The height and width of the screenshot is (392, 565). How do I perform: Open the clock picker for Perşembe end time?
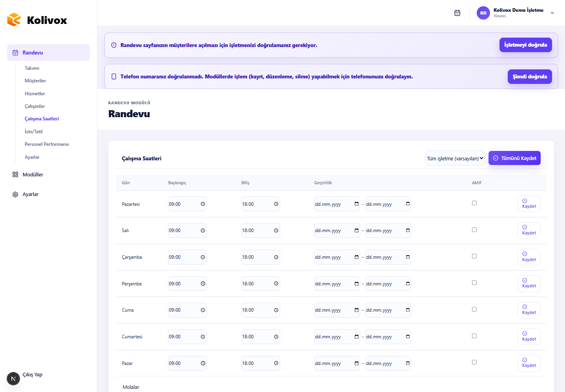(x=276, y=283)
